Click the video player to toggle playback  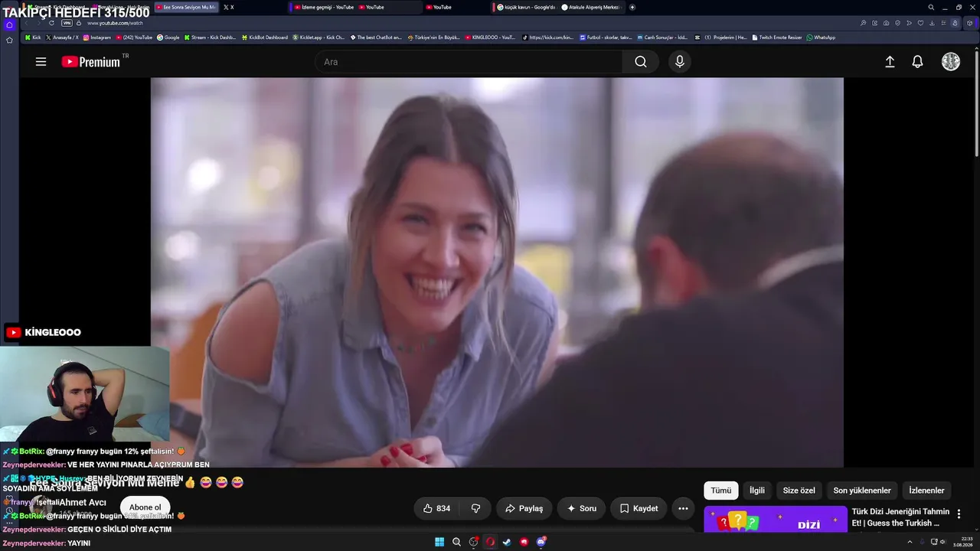point(497,272)
